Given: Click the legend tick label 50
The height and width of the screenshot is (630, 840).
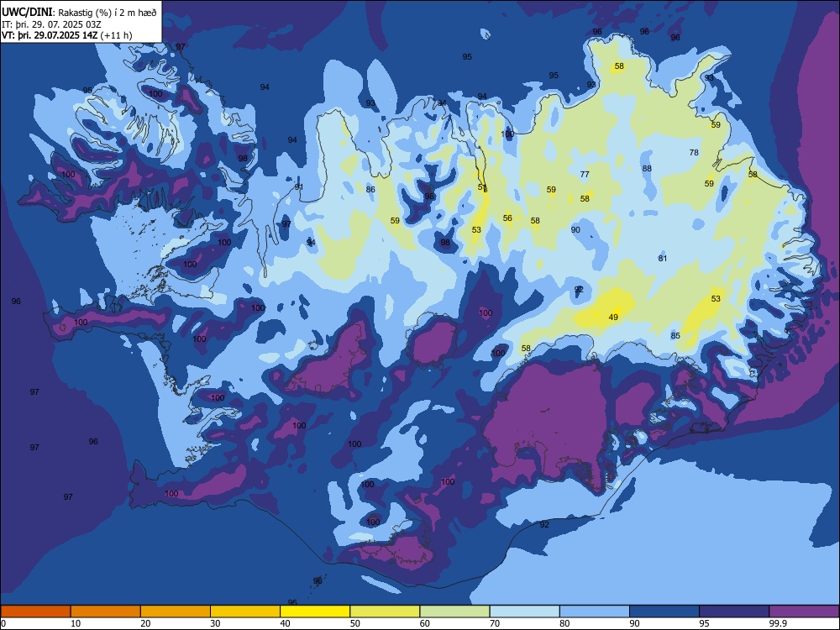Looking at the screenshot, I should pyautogui.click(x=355, y=623).
